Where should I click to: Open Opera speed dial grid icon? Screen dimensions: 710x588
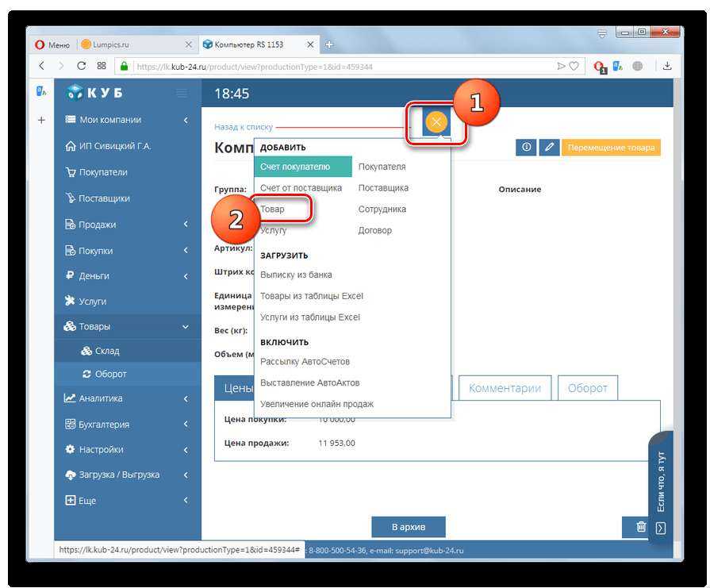click(x=102, y=66)
